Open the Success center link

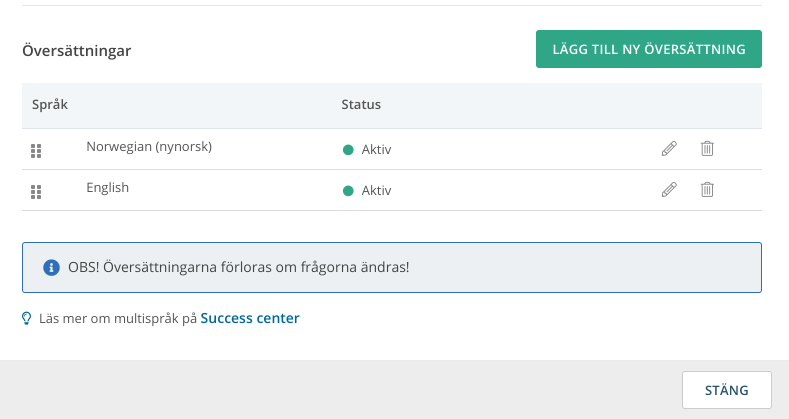pos(250,318)
